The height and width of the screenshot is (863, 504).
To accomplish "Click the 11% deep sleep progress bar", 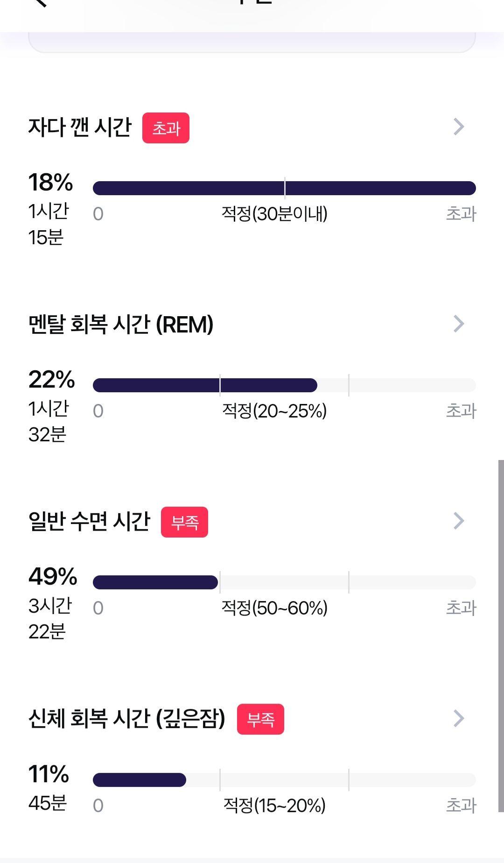I will [284, 780].
